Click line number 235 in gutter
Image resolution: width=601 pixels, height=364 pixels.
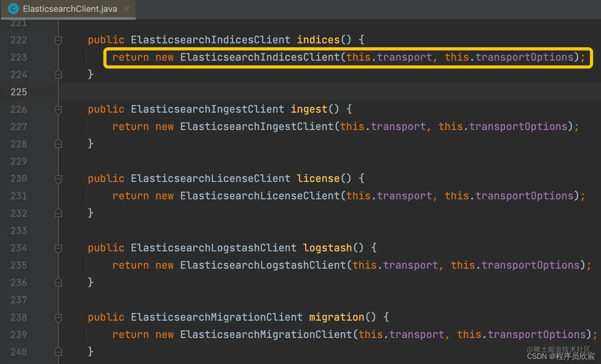pos(19,265)
